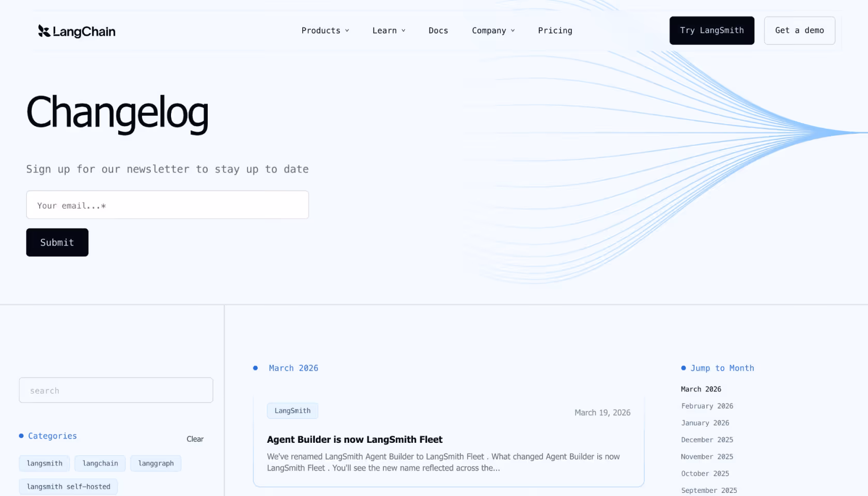
Task: Jump to March 2026 in month list
Action: pos(701,389)
